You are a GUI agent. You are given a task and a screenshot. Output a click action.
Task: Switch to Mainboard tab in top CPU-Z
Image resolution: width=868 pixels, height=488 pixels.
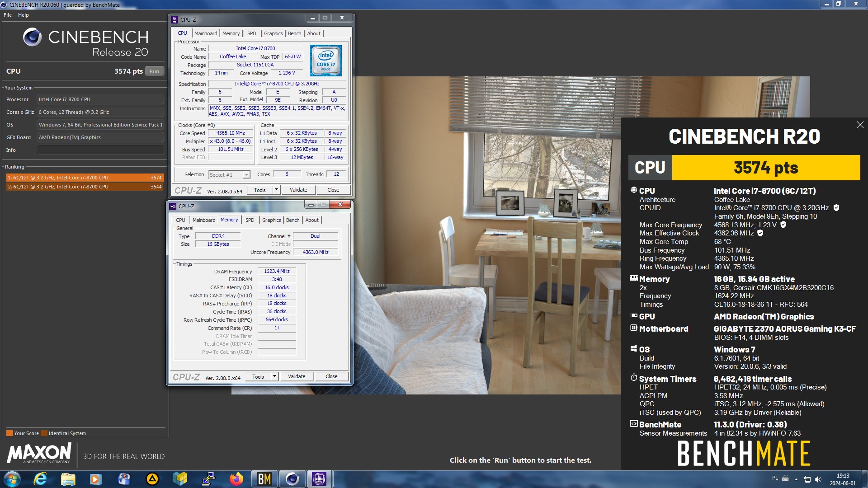206,33
